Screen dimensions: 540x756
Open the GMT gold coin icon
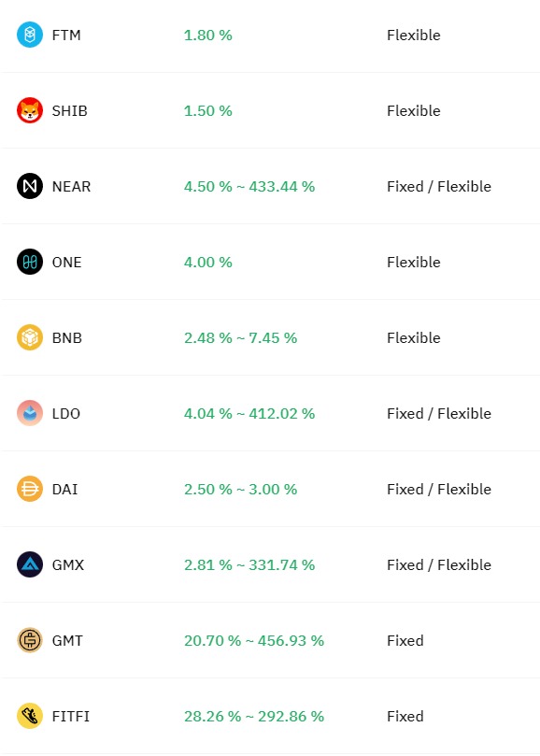[x=30, y=640]
